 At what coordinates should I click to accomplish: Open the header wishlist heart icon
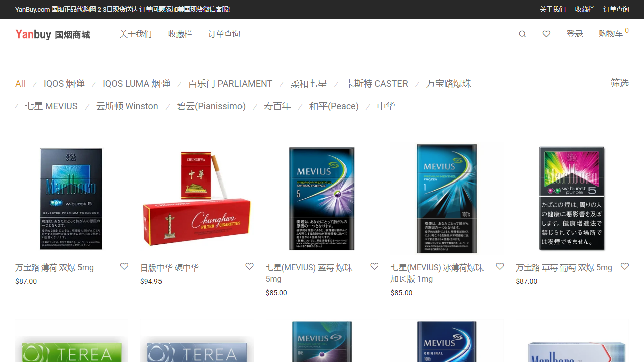[546, 34]
